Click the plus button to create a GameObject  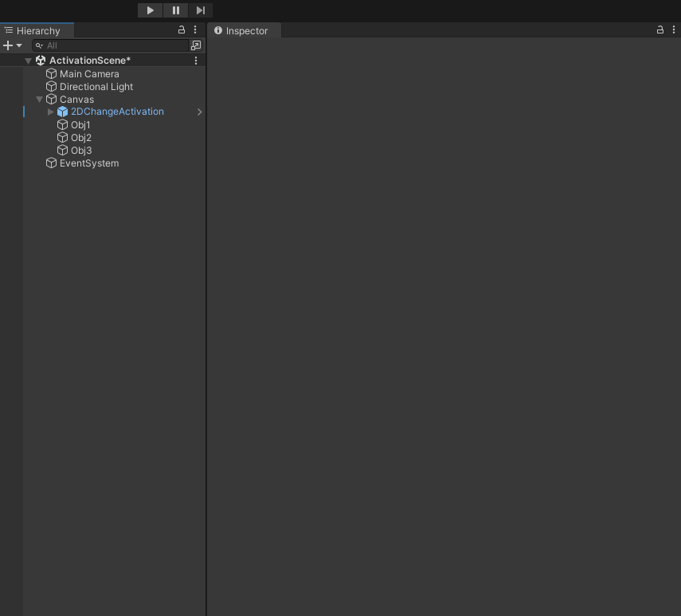click(x=8, y=45)
